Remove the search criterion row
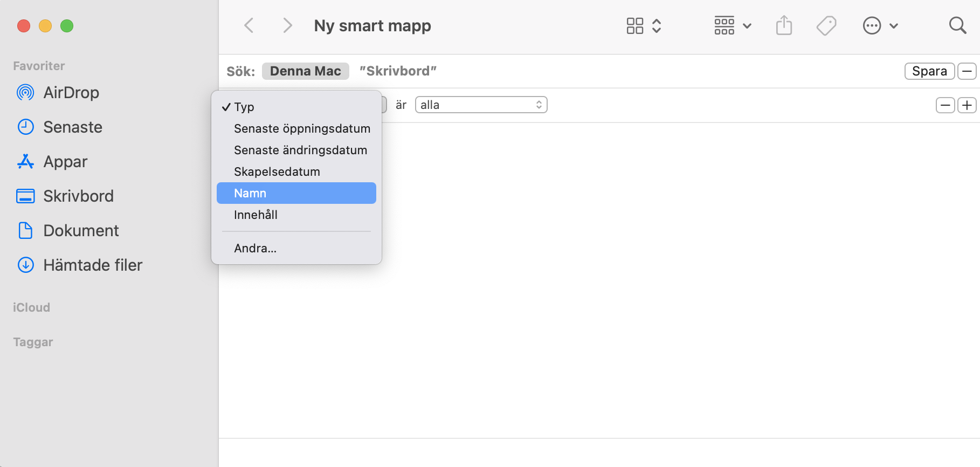This screenshot has width=980, height=467. tap(946, 105)
